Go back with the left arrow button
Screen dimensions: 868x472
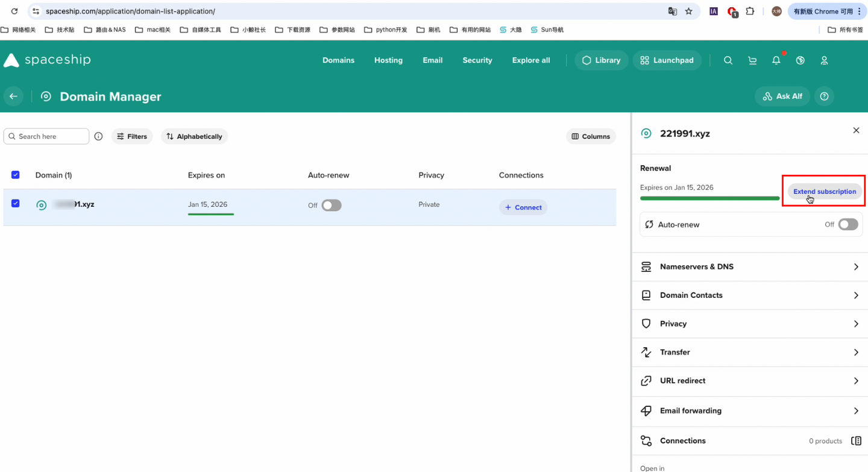pos(13,96)
